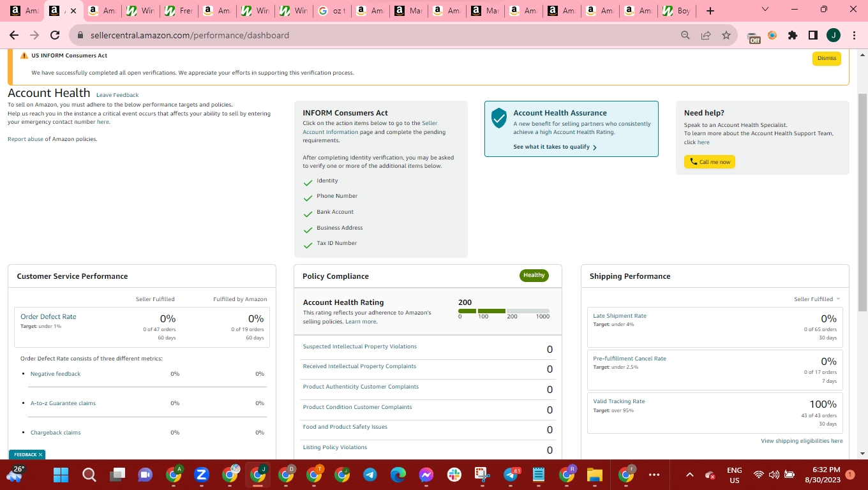
Task: Expand the Seller Fulfilled dropdown in Shipping Performance
Action: point(817,299)
